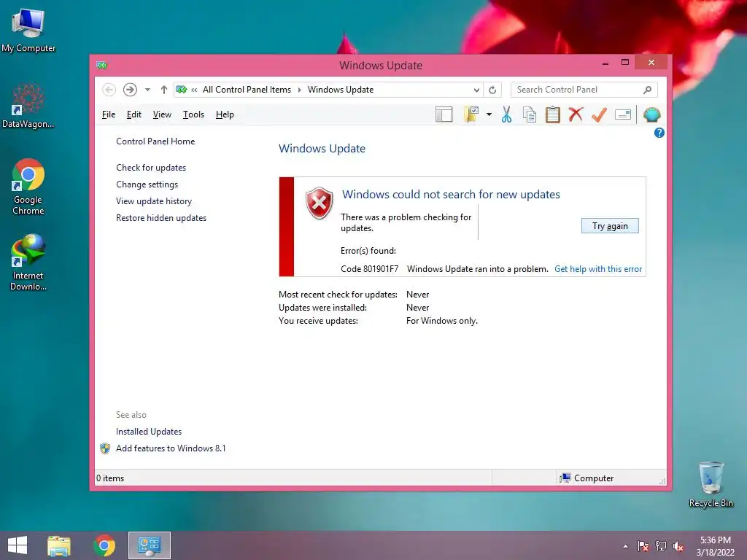Open the DataWagon desktop shortcut

28,106
